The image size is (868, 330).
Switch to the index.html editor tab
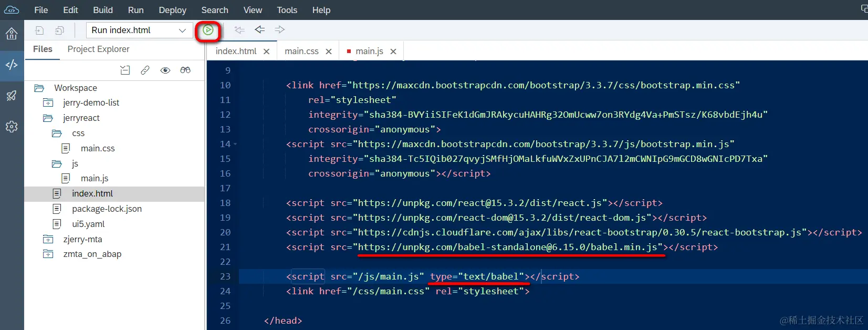click(x=236, y=51)
